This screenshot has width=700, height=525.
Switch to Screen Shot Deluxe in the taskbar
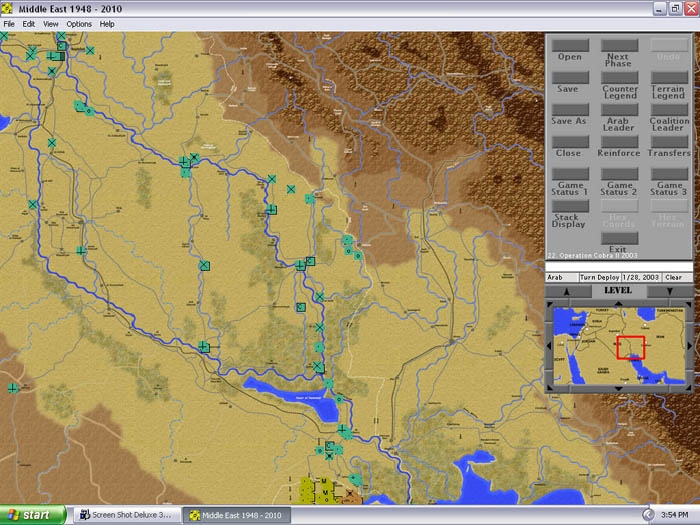(x=127, y=515)
